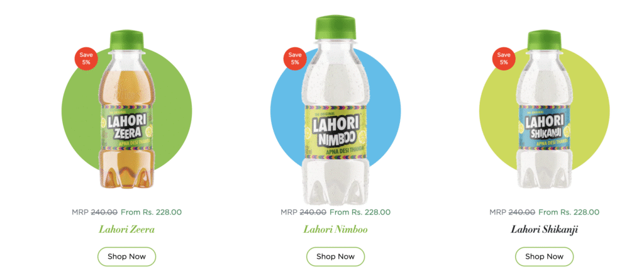Open the Lahori Zeera bottle image
The height and width of the screenshot is (277, 644).
click(126, 115)
